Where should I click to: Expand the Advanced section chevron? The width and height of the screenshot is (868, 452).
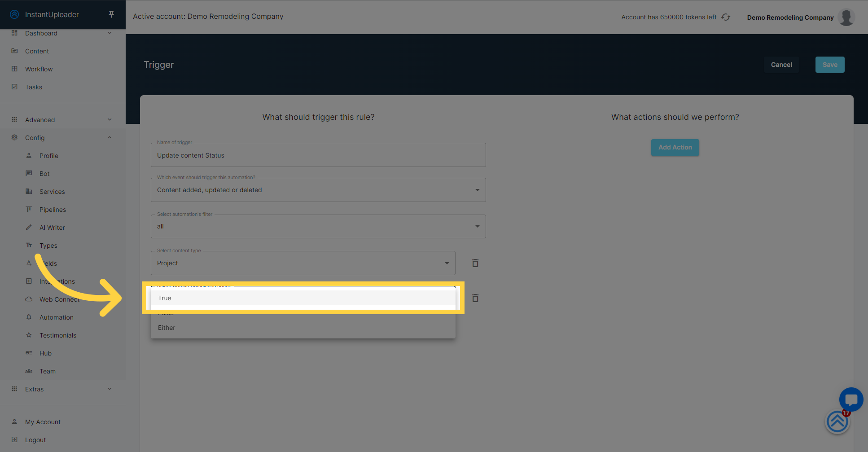pos(110,120)
